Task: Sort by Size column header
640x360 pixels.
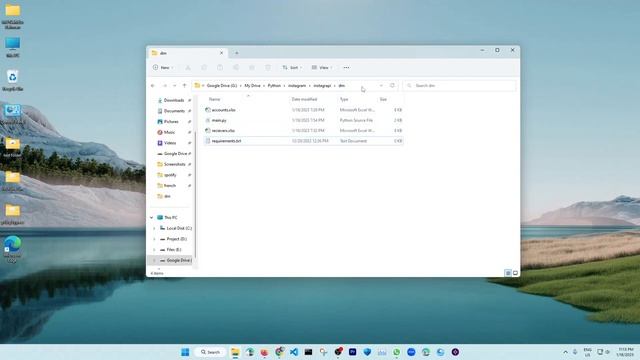Action: click(383, 99)
